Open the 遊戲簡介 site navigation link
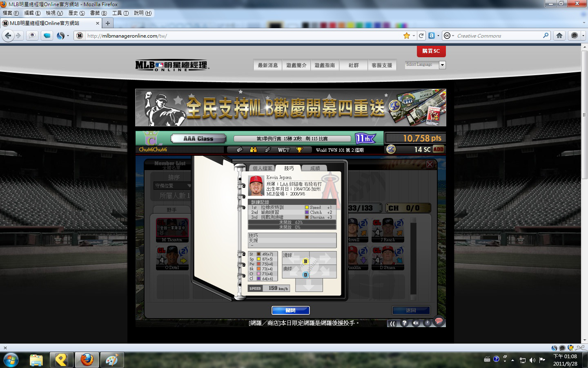Image resolution: width=588 pixels, height=368 pixels. pos(296,65)
